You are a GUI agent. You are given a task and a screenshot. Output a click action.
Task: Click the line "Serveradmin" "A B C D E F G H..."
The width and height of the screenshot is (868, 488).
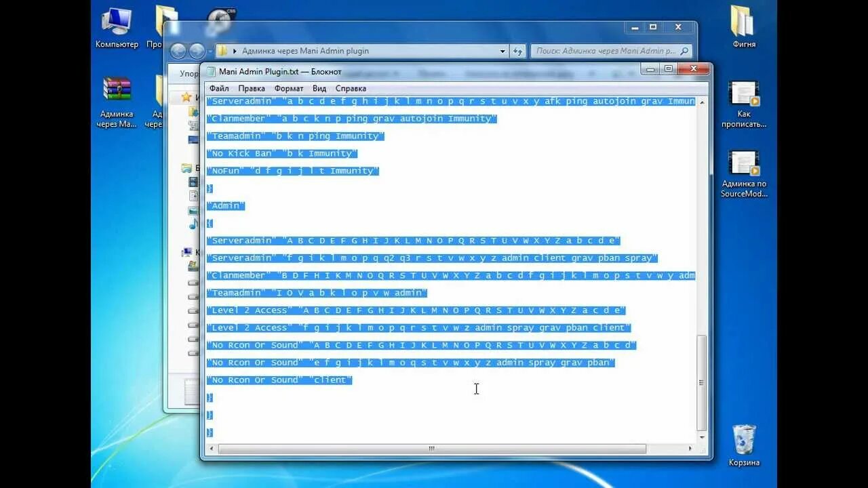pos(414,241)
